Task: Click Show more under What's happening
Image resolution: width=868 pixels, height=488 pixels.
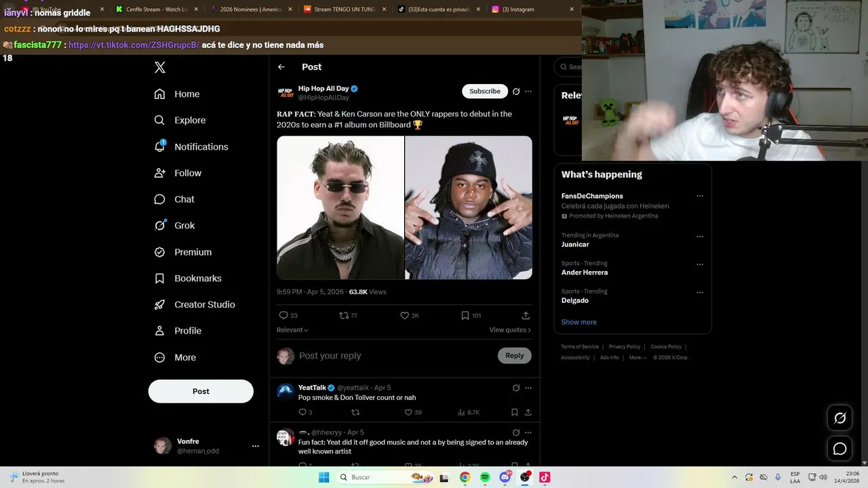Action: point(579,322)
